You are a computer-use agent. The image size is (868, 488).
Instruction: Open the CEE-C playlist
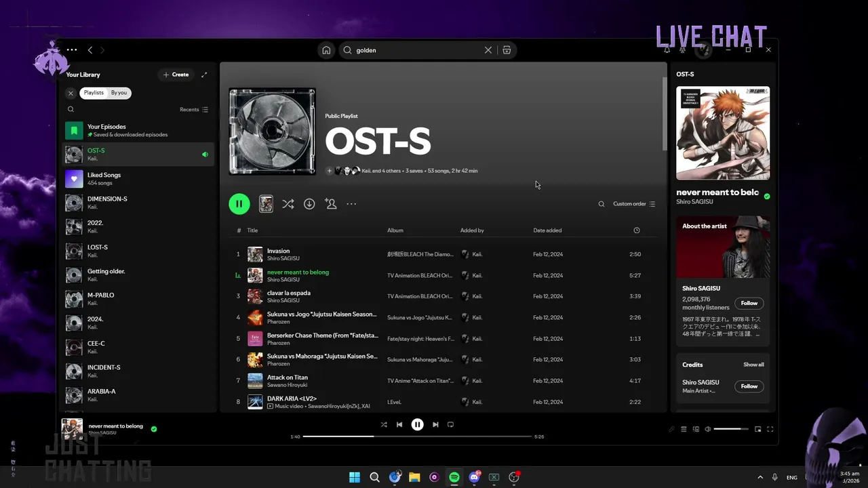click(x=139, y=347)
